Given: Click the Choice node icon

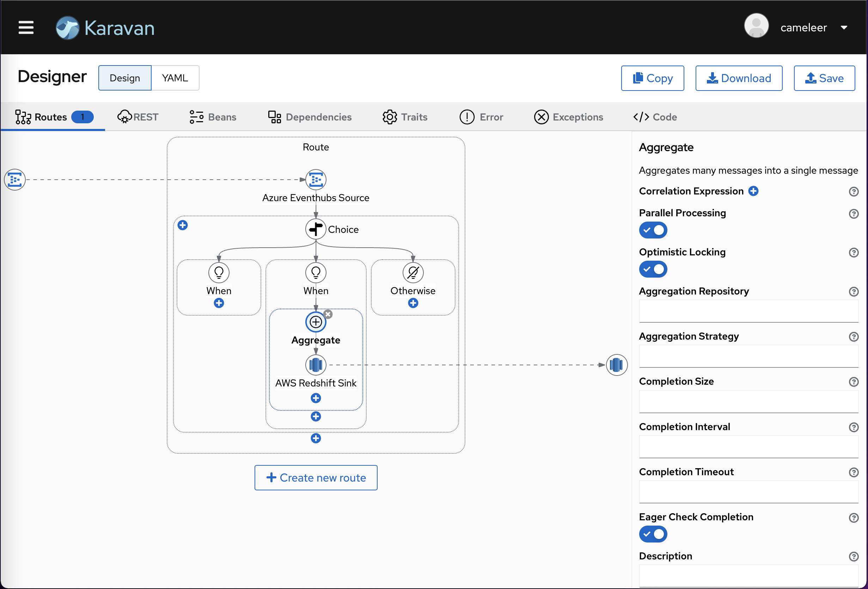Looking at the screenshot, I should (316, 229).
